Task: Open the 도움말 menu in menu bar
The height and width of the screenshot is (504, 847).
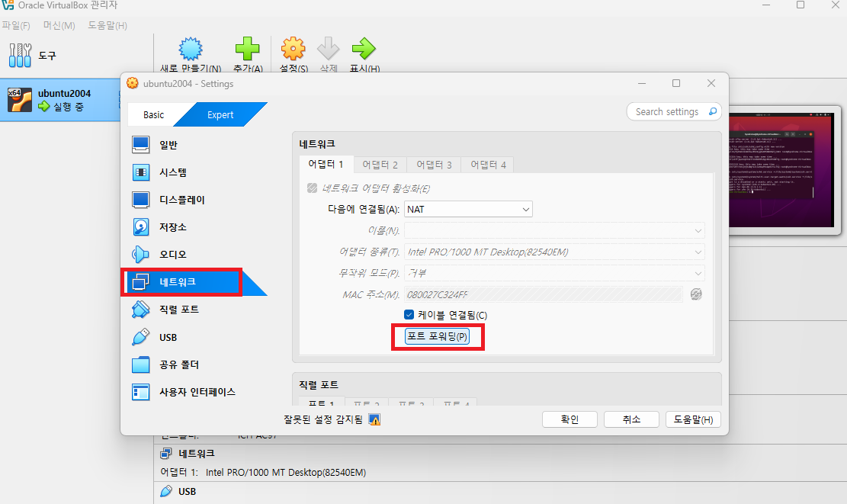Action: click(x=107, y=25)
